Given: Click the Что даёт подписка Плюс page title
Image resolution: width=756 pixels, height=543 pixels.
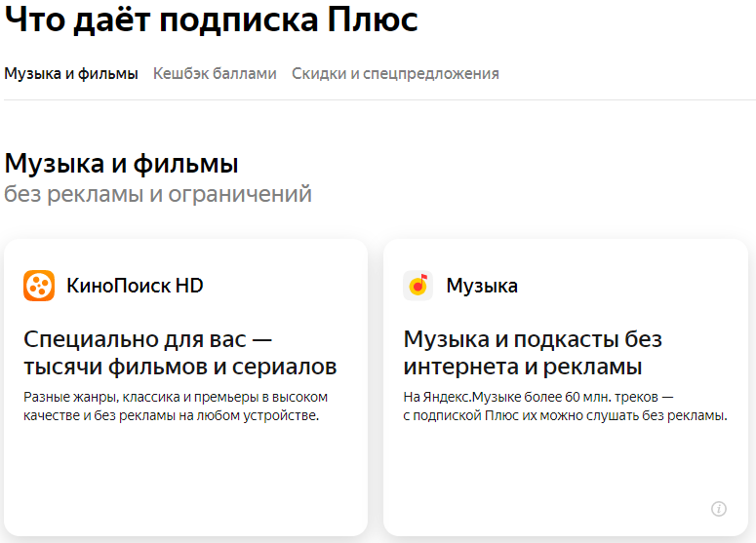Looking at the screenshot, I should click(x=211, y=19).
